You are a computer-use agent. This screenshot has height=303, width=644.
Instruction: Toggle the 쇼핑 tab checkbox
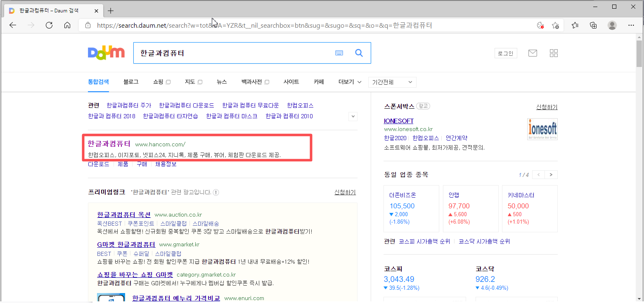tap(168, 82)
